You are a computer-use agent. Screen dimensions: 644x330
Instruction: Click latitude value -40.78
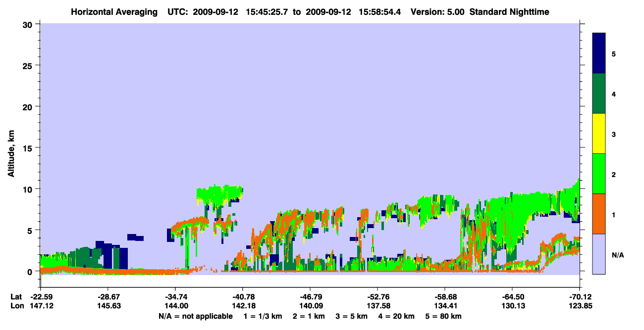click(243, 297)
